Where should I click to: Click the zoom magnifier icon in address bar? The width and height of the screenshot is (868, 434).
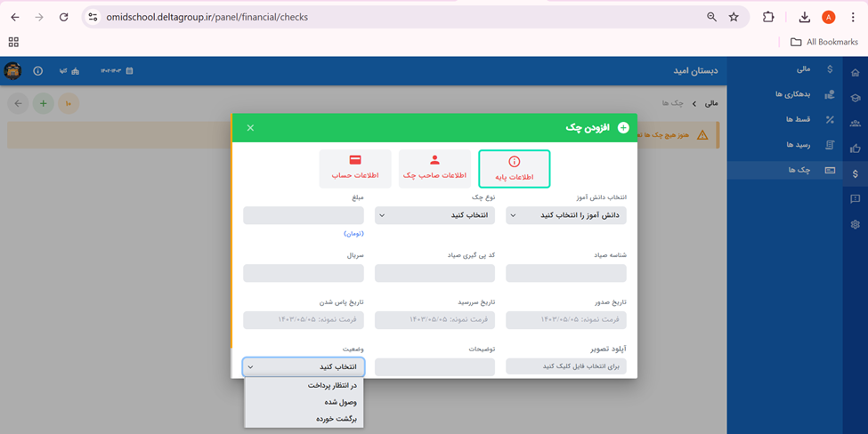712,17
